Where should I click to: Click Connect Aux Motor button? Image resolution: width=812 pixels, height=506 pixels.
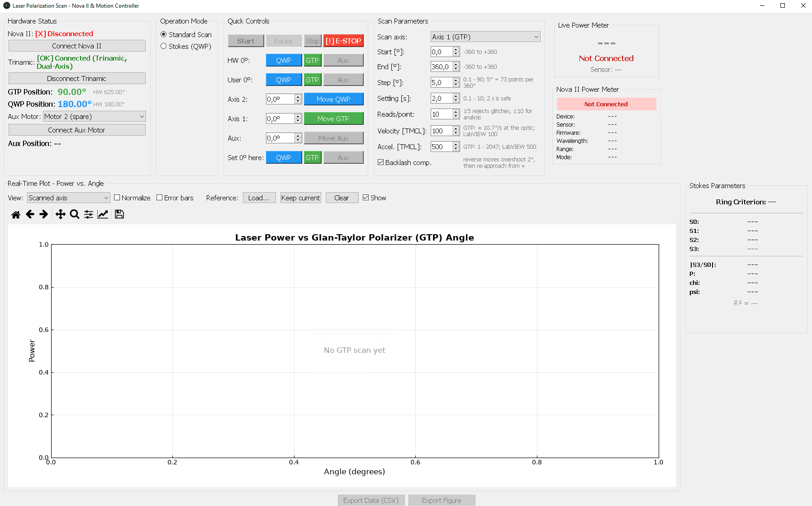pos(77,130)
